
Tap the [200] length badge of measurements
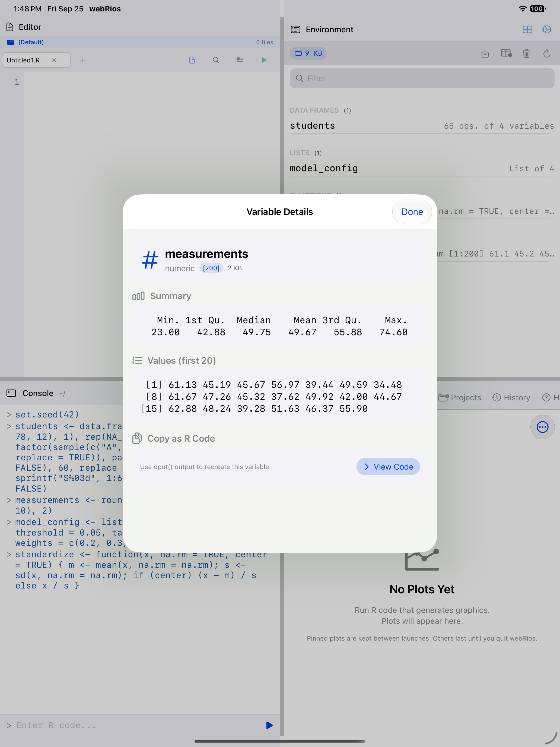pos(211,268)
